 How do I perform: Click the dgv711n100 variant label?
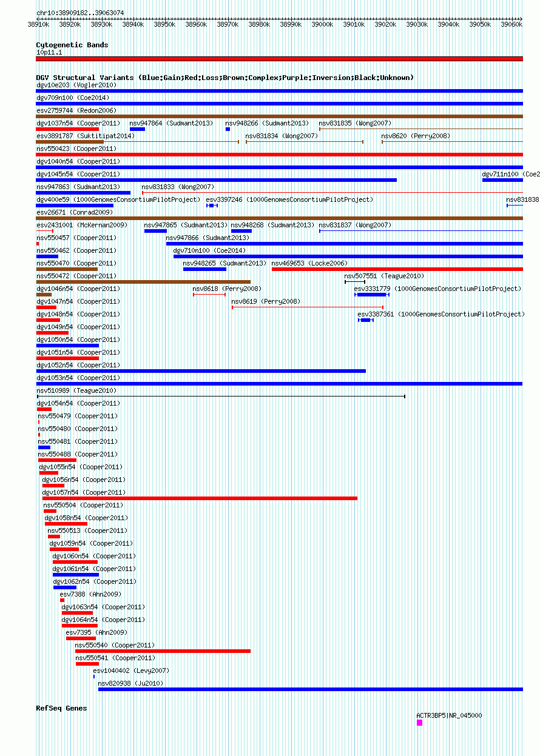pyautogui.click(x=511, y=174)
